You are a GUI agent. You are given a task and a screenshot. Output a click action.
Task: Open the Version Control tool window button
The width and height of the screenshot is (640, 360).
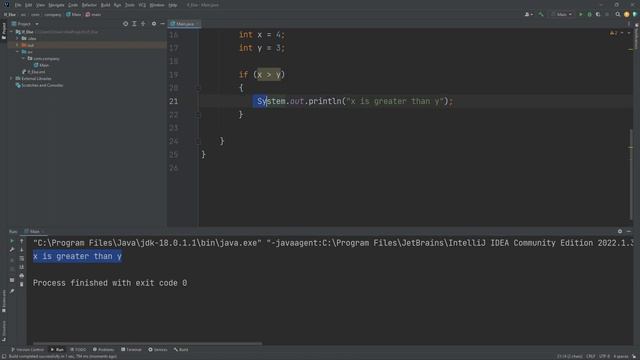[27, 349]
